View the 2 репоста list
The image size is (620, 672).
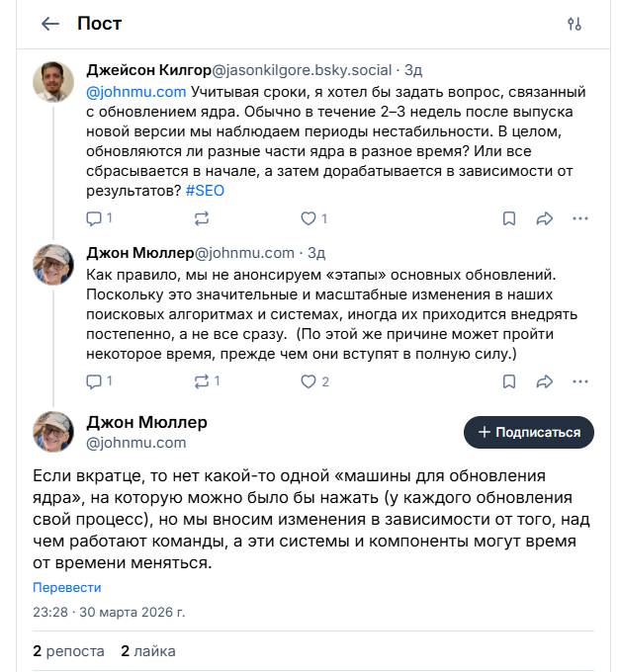pos(68,650)
